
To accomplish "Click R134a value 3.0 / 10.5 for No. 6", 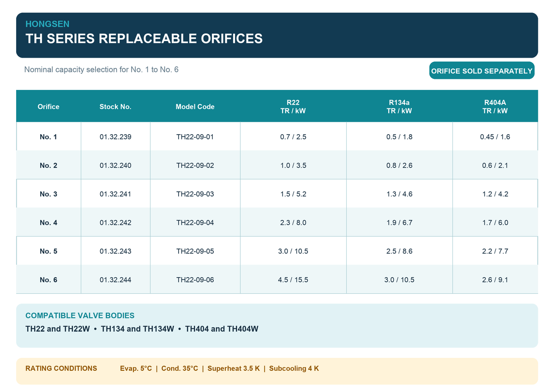I will point(399,280).
